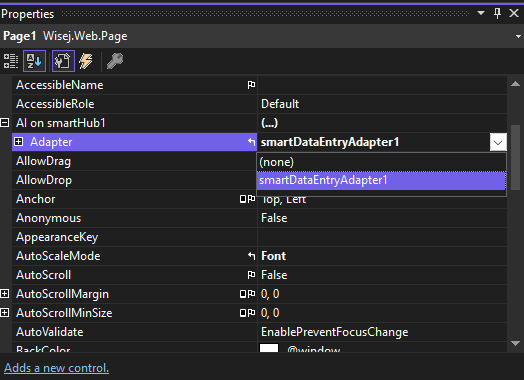This screenshot has height=380, width=524.
Task: Open Property Pages wrench icon
Action: (x=115, y=61)
